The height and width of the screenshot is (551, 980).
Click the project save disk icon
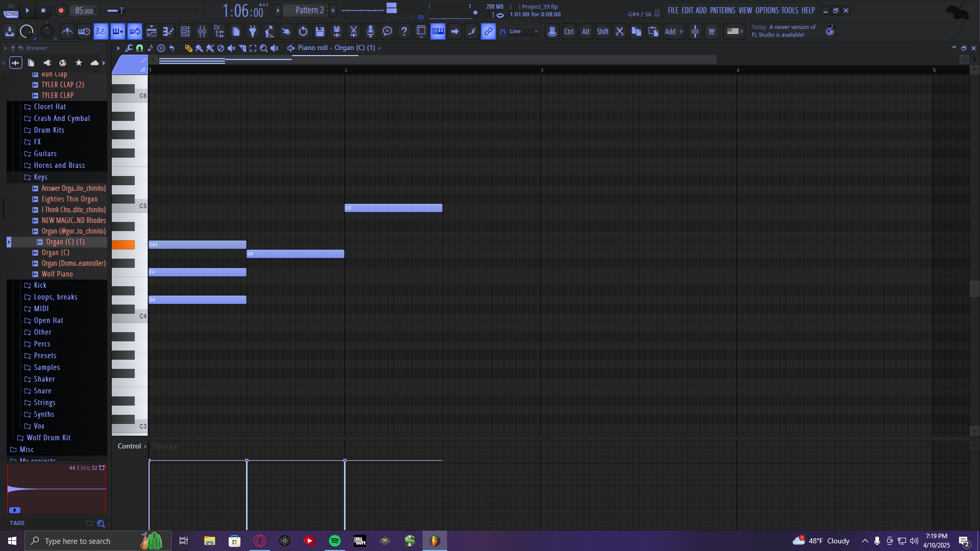tap(320, 32)
